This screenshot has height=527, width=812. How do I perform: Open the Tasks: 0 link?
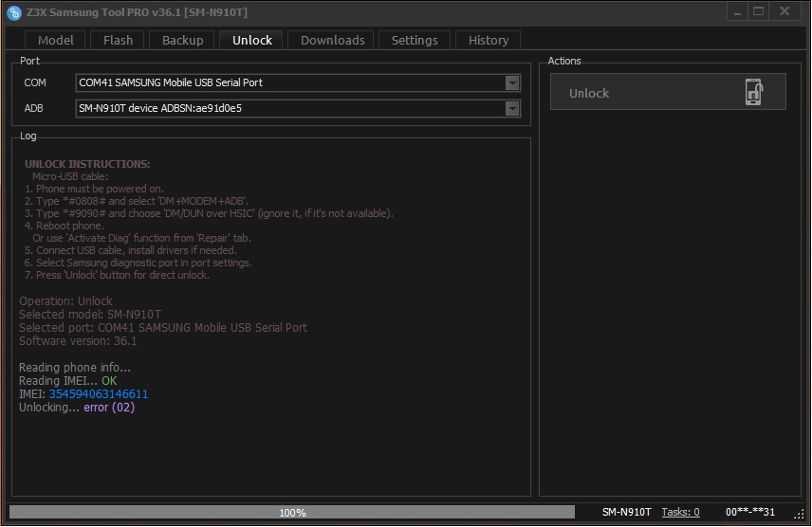(680, 512)
